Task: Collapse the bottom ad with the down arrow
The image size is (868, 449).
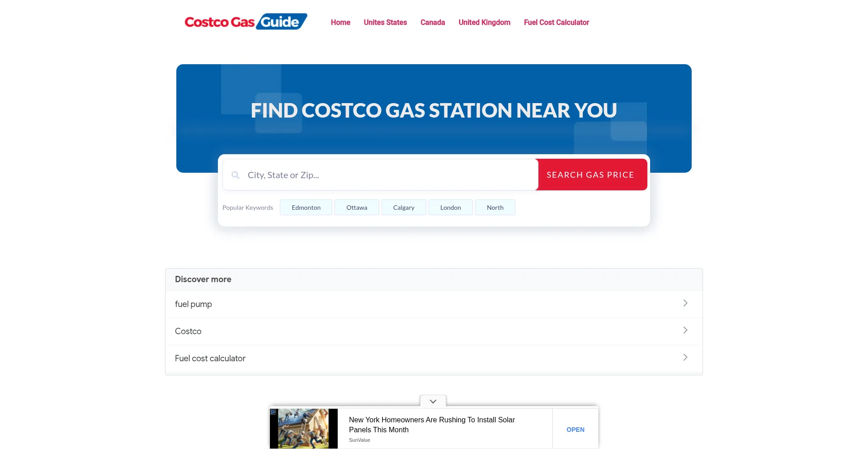Action: pyautogui.click(x=433, y=402)
